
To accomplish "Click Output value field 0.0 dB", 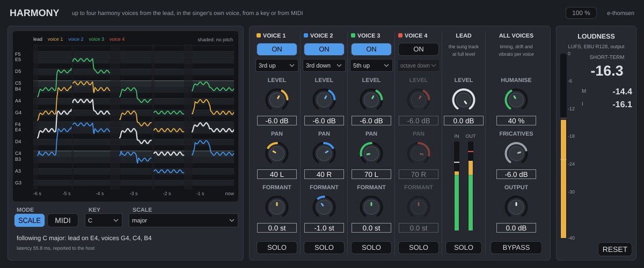I will click(x=516, y=228).
